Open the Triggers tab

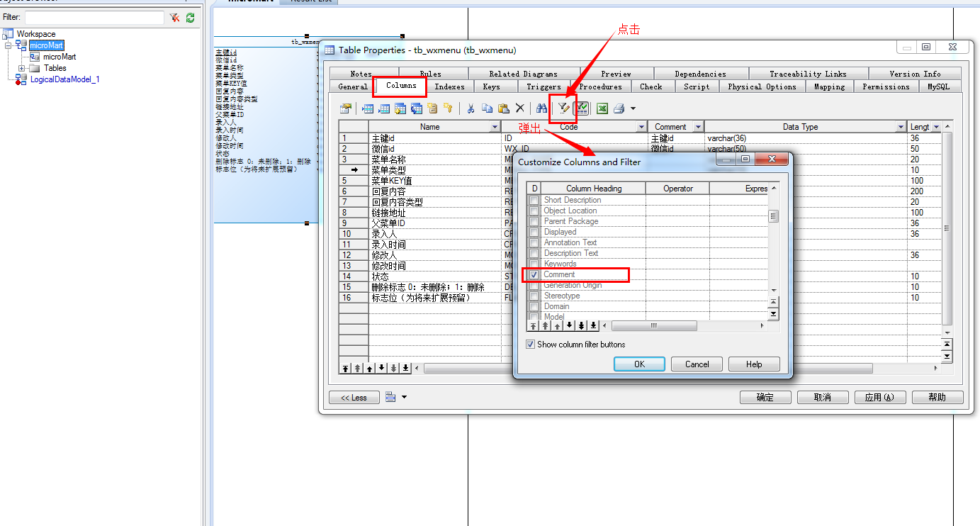click(x=543, y=86)
